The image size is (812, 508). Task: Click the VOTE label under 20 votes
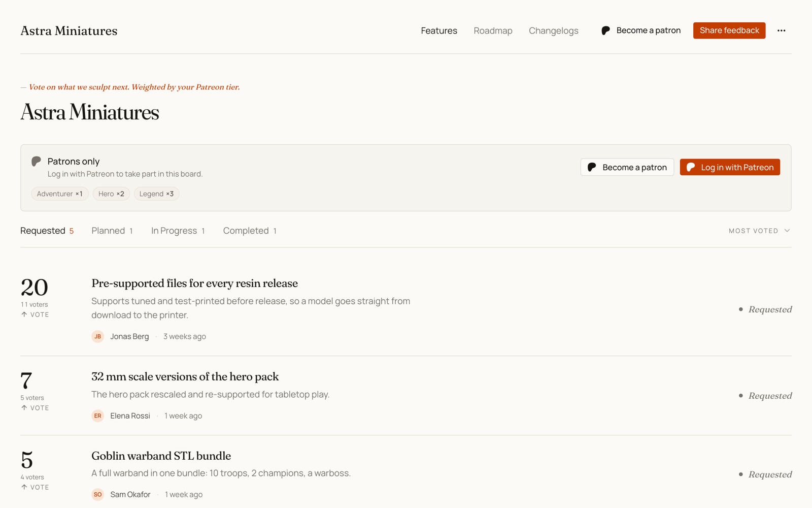(x=40, y=314)
